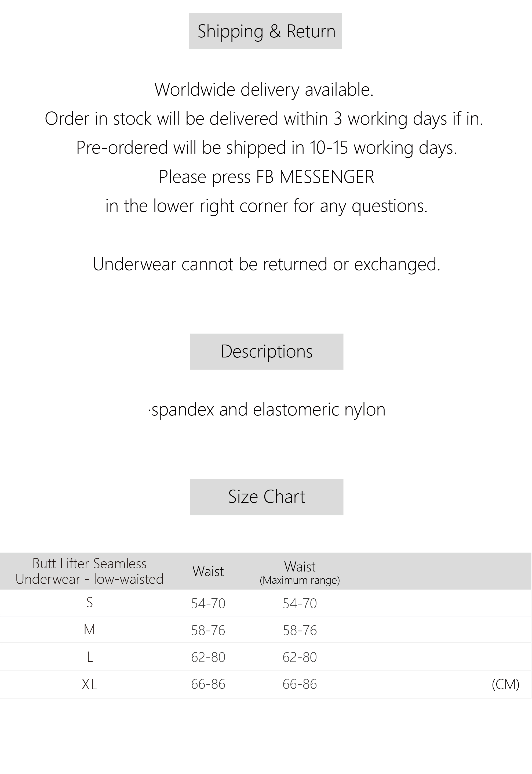Select the underwear return policy sentence
Viewport: 532px width, 774px height.
pos(266,264)
